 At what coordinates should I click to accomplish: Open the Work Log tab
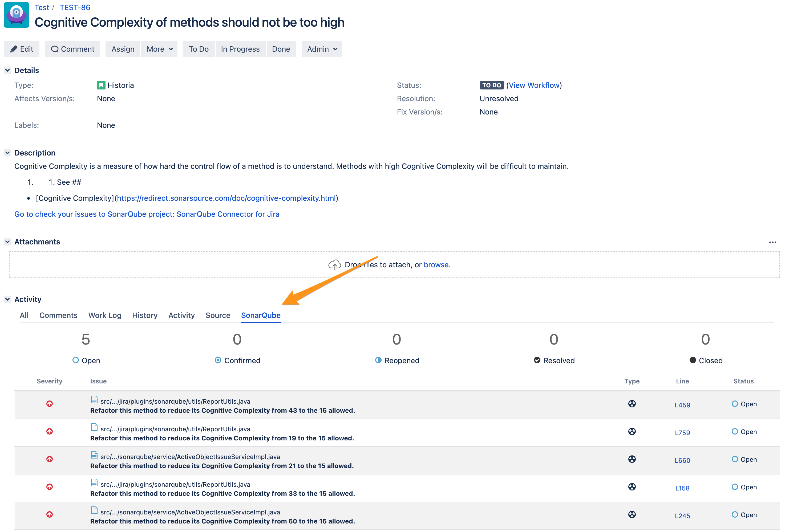click(104, 315)
